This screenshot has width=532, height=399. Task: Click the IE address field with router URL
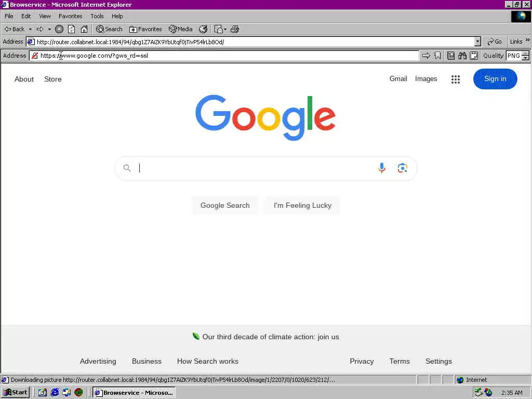click(250, 42)
